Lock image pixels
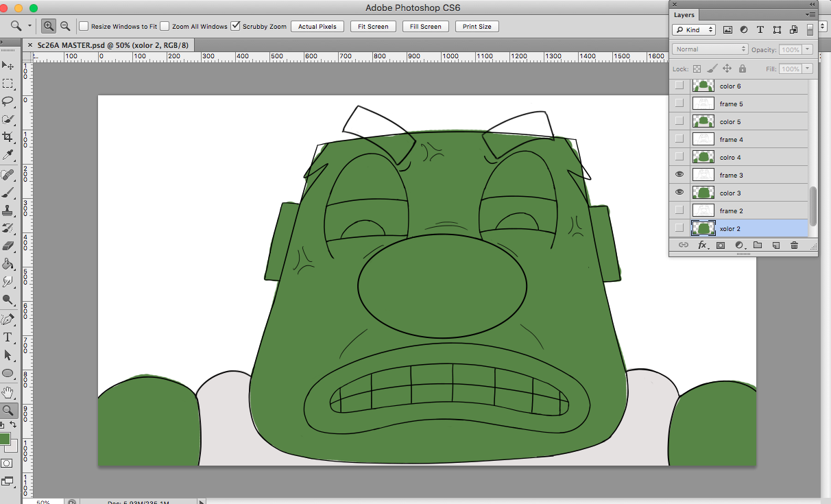 click(712, 69)
